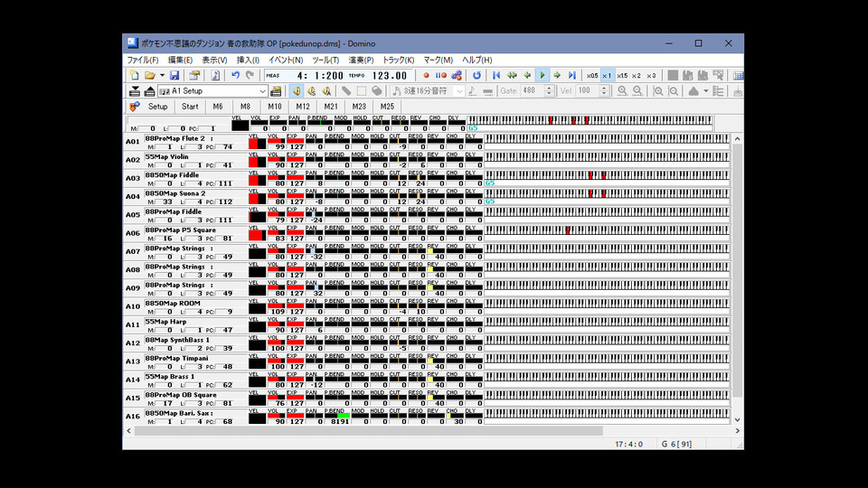Open a file with the folder icon
868x488 pixels.
[x=149, y=75]
